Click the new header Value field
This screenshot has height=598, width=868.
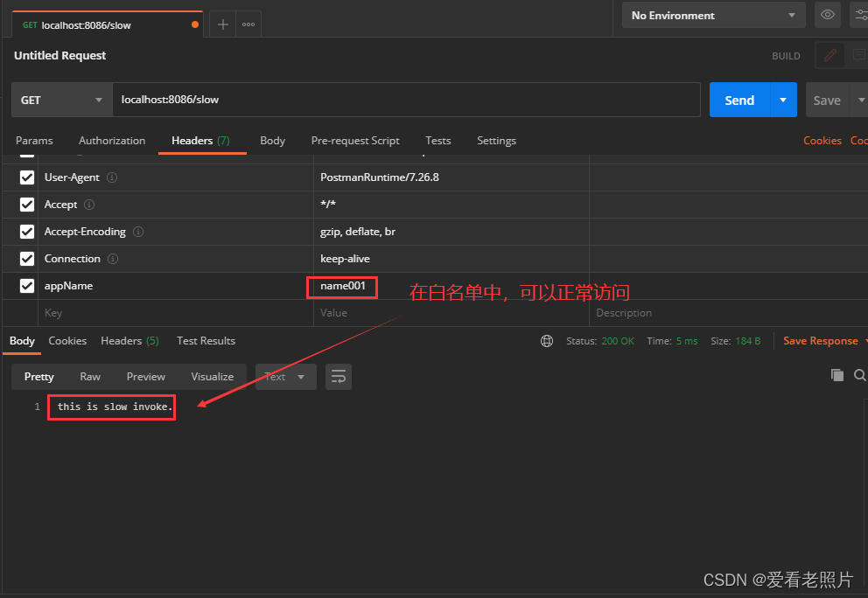[x=451, y=313]
